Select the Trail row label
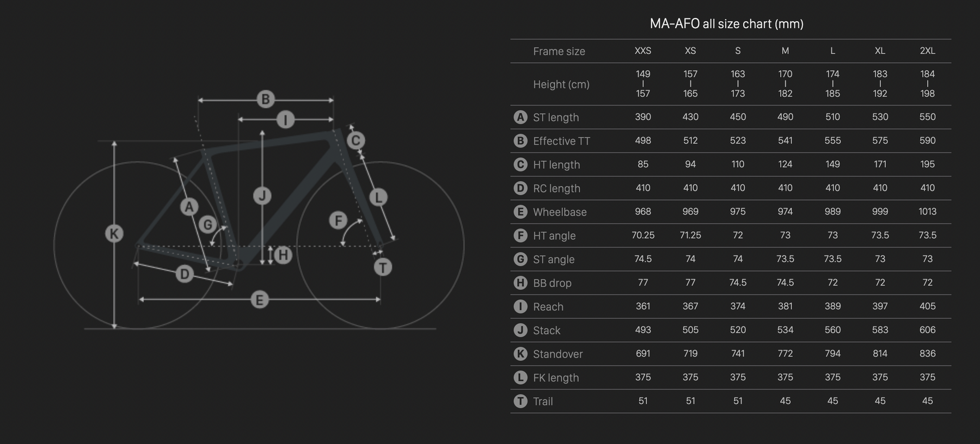Image resolution: width=980 pixels, height=444 pixels. [543, 402]
